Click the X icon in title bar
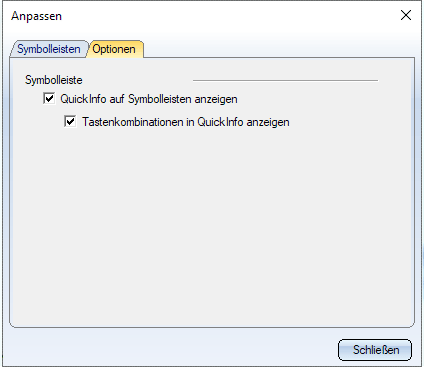 (x=406, y=15)
